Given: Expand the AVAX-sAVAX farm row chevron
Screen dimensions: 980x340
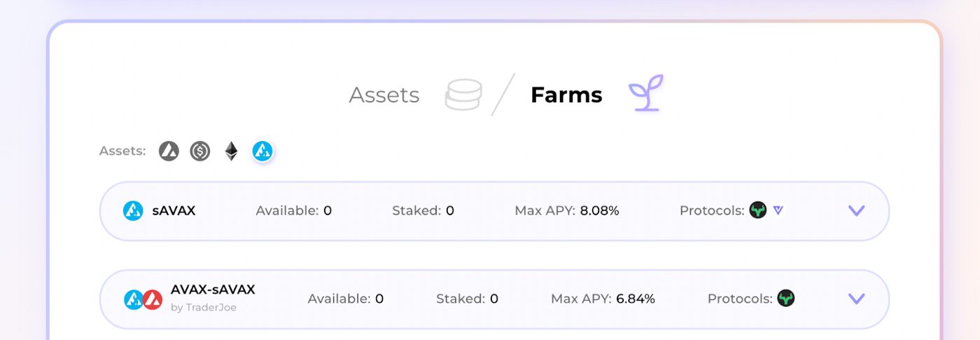Looking at the screenshot, I should coord(857,299).
